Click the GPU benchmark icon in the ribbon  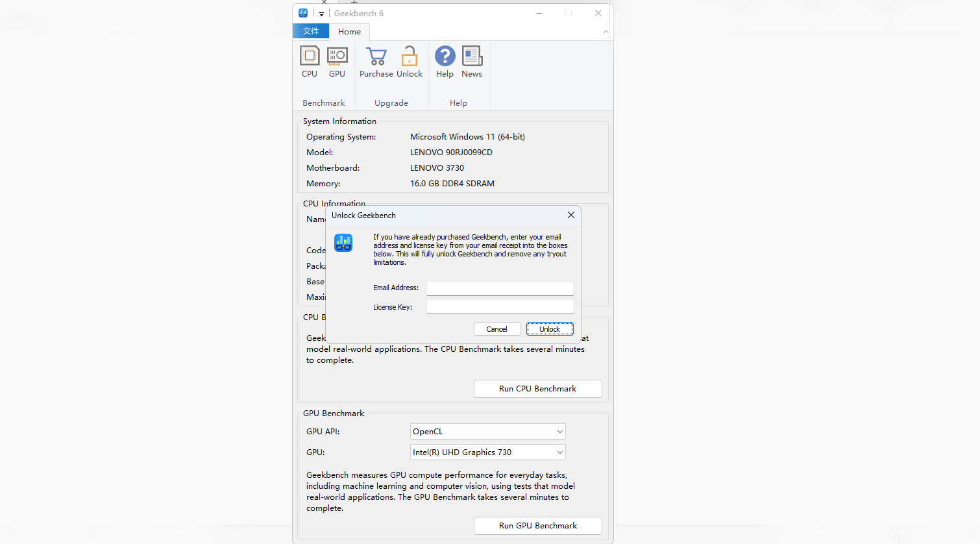(x=337, y=62)
